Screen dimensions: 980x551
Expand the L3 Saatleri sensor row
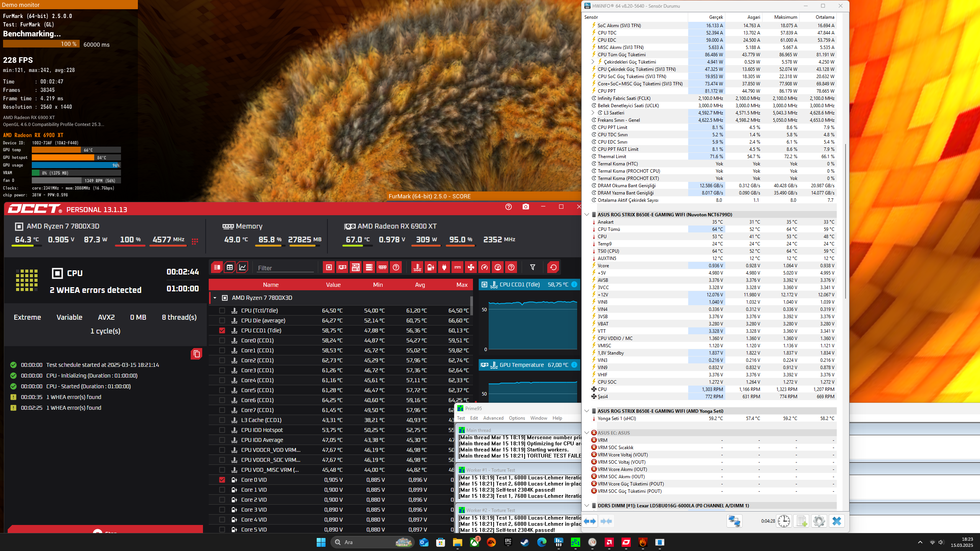click(x=593, y=113)
